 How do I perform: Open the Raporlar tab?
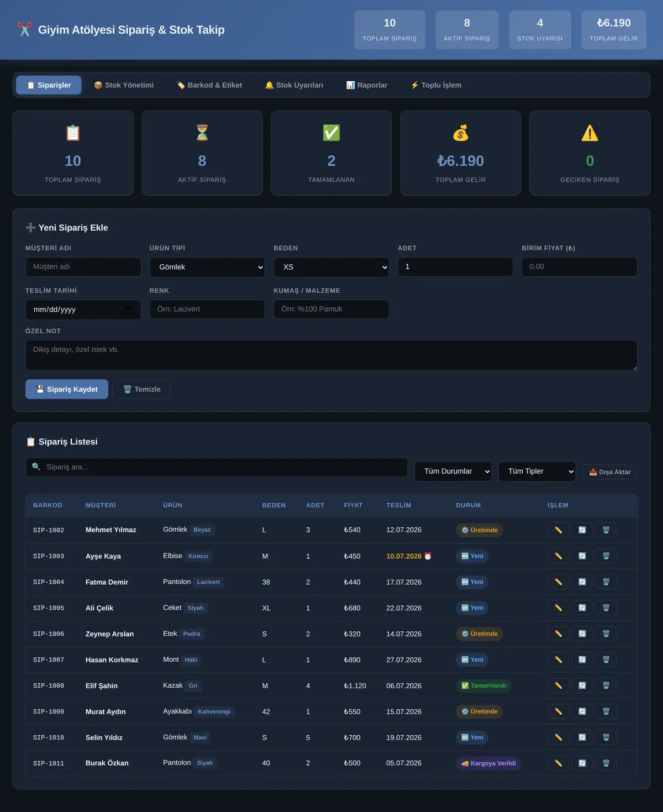point(367,85)
